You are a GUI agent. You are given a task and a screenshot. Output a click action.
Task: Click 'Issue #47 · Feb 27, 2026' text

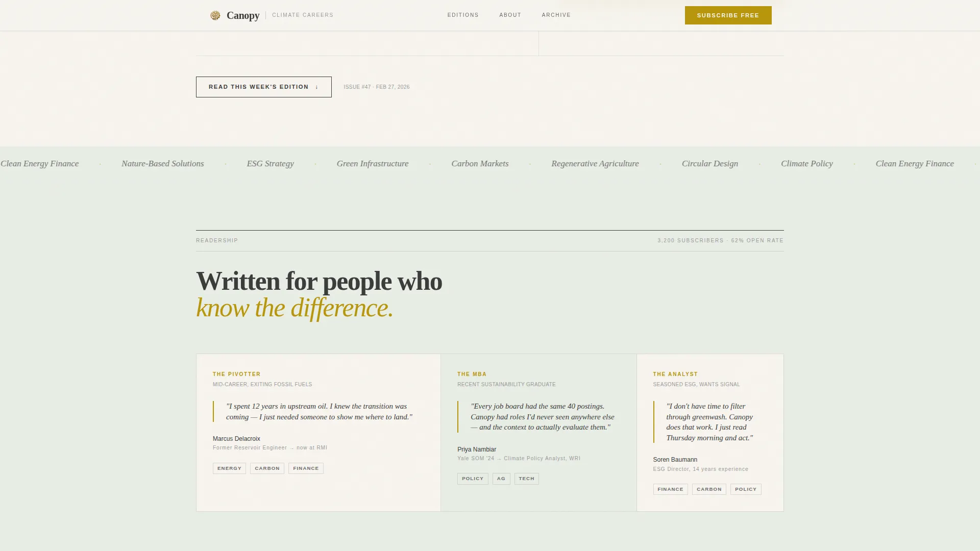[377, 87]
